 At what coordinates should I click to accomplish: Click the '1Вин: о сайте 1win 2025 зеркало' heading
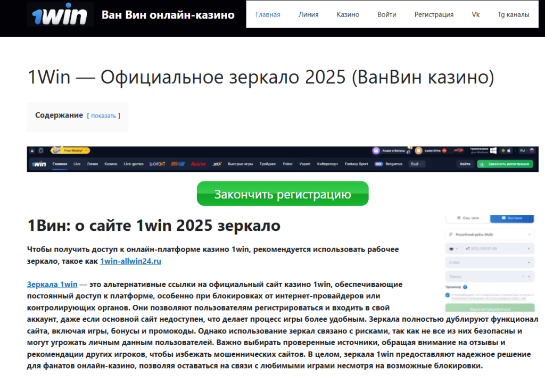[x=154, y=226]
